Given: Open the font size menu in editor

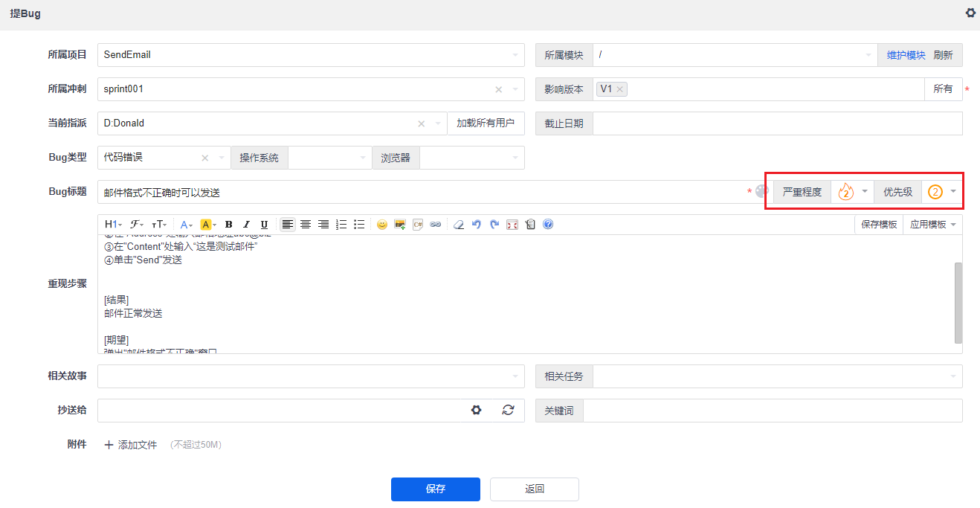Looking at the screenshot, I should point(158,224).
